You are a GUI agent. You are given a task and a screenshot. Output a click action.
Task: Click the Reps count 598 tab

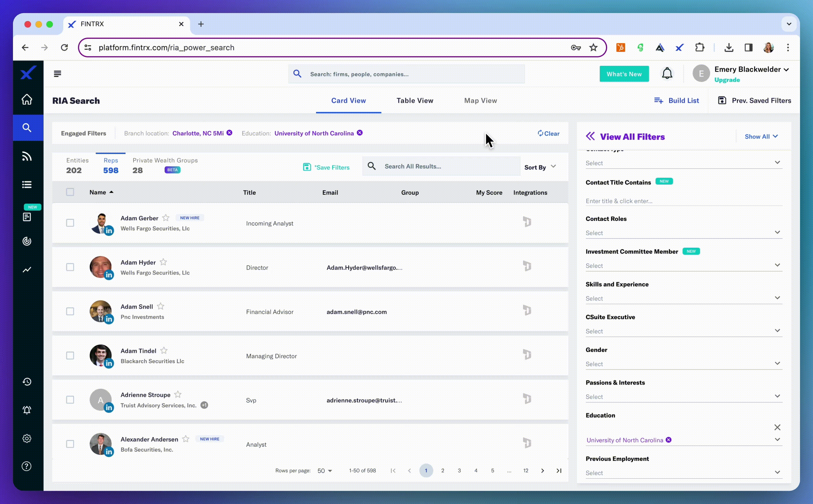[110, 165]
